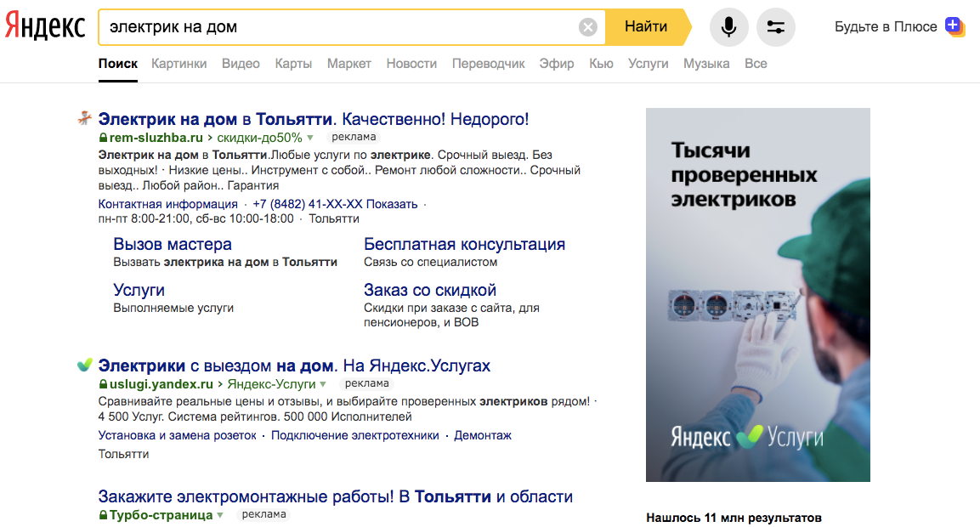The width and height of the screenshot is (980, 527).
Task: Open rem-sluzhba.ru domain link
Action: (156, 138)
